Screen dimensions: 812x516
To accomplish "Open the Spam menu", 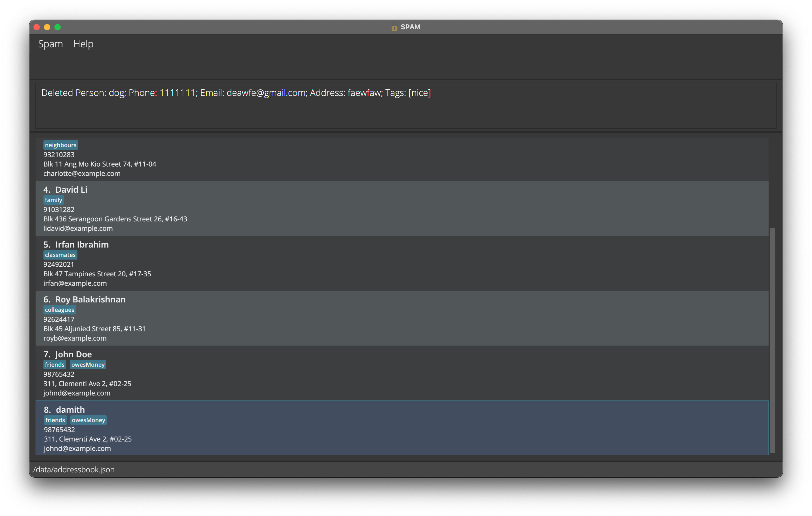I will [50, 44].
